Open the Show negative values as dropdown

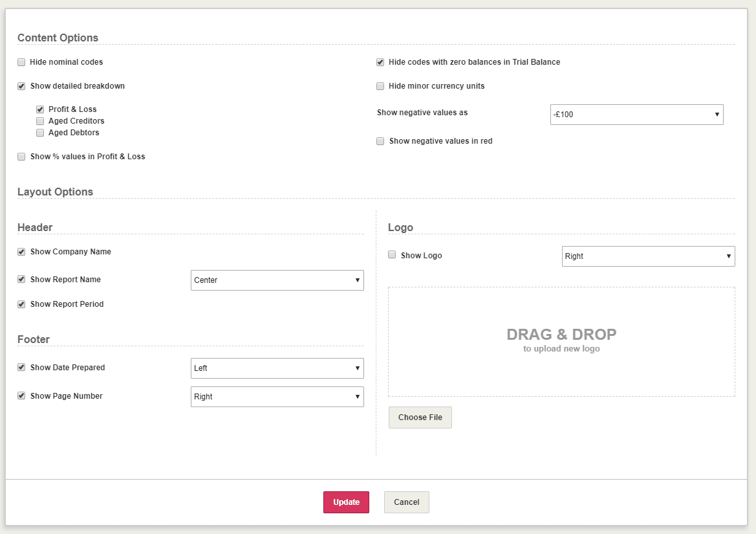click(636, 115)
